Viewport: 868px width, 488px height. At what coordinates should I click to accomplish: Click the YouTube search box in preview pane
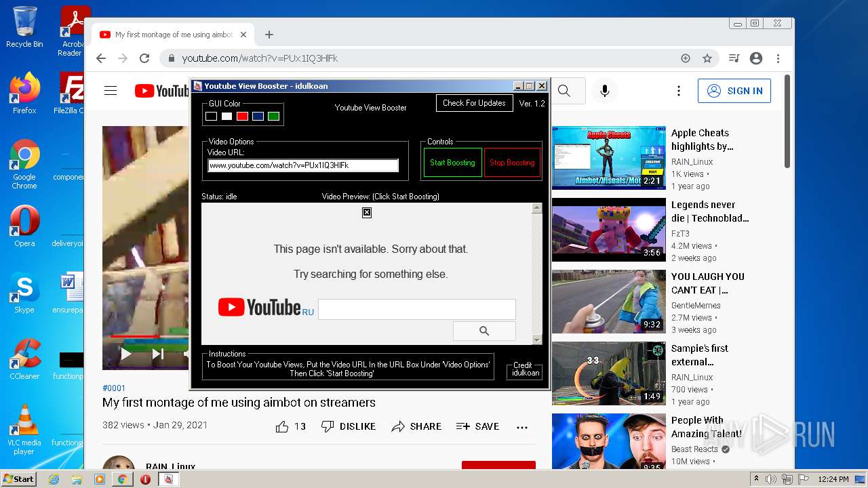pos(416,310)
